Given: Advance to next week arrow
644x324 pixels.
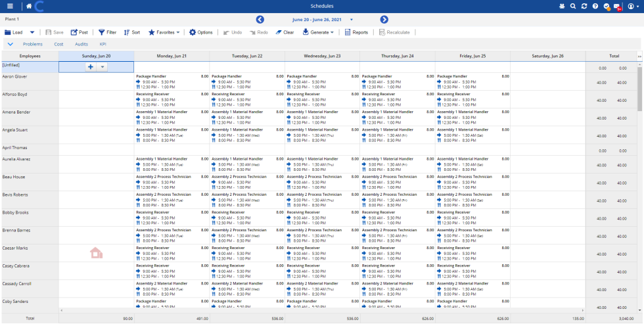Looking at the screenshot, I should click(384, 20).
